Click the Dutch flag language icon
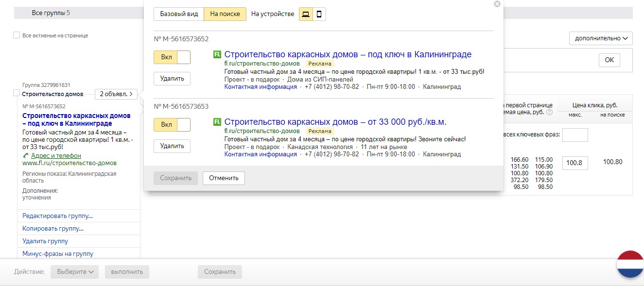This screenshot has height=286, width=644. pyautogui.click(x=630, y=264)
